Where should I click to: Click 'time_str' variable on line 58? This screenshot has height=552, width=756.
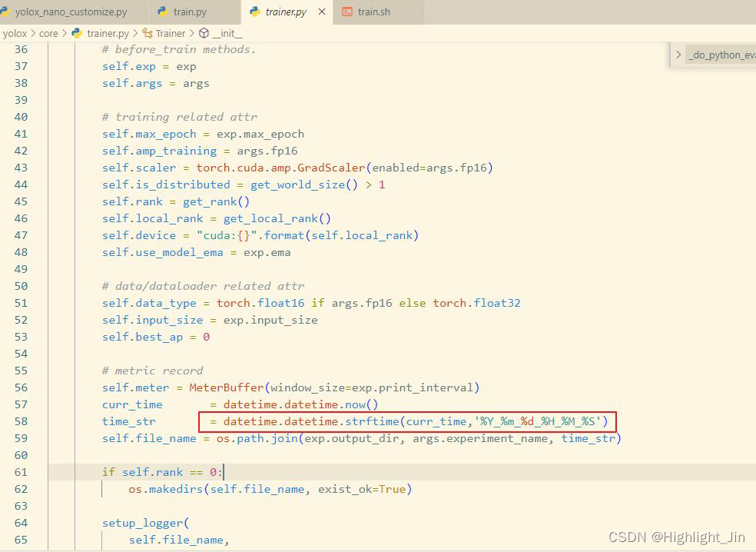129,422
